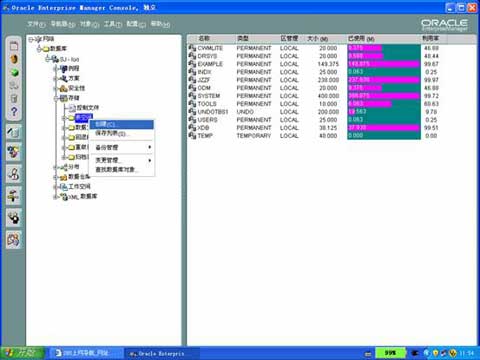
Task: Click the tablespace icon beside TEMP
Action: 192,136
